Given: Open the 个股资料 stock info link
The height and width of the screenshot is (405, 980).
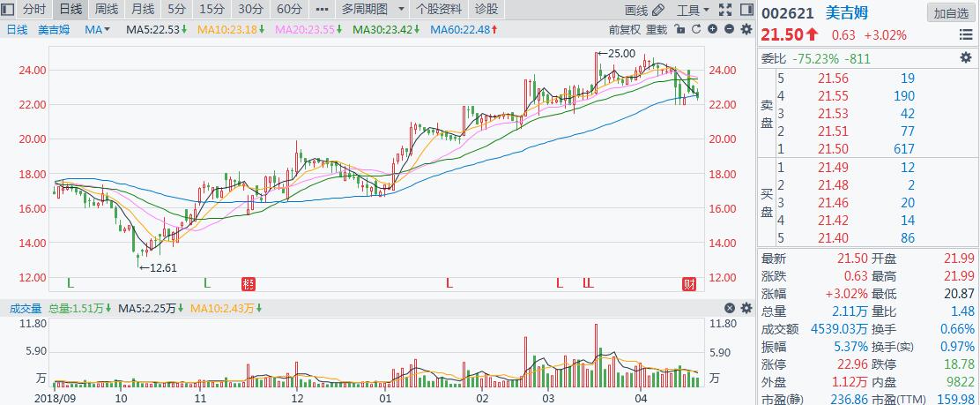Looking at the screenshot, I should coord(439,10).
